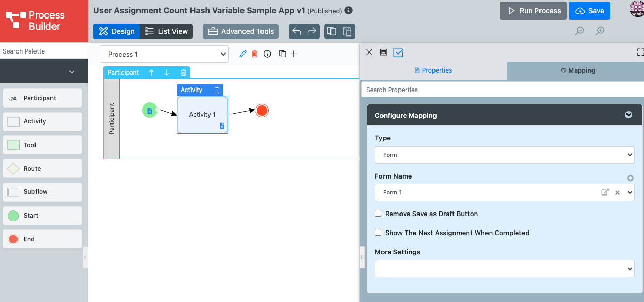Image resolution: width=644 pixels, height=302 pixels.
Task: Pick End from palette
Action: tap(43, 239)
